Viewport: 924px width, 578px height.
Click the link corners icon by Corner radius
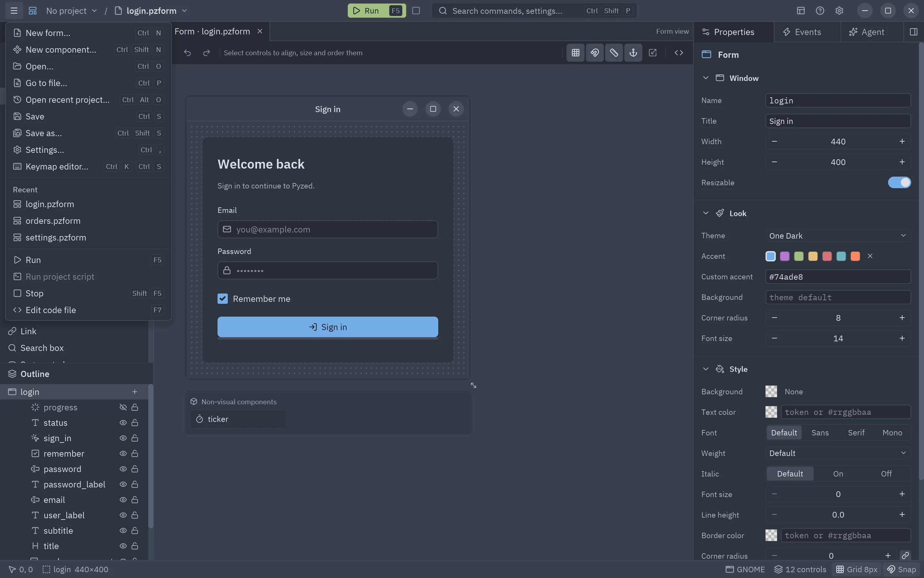tap(905, 555)
